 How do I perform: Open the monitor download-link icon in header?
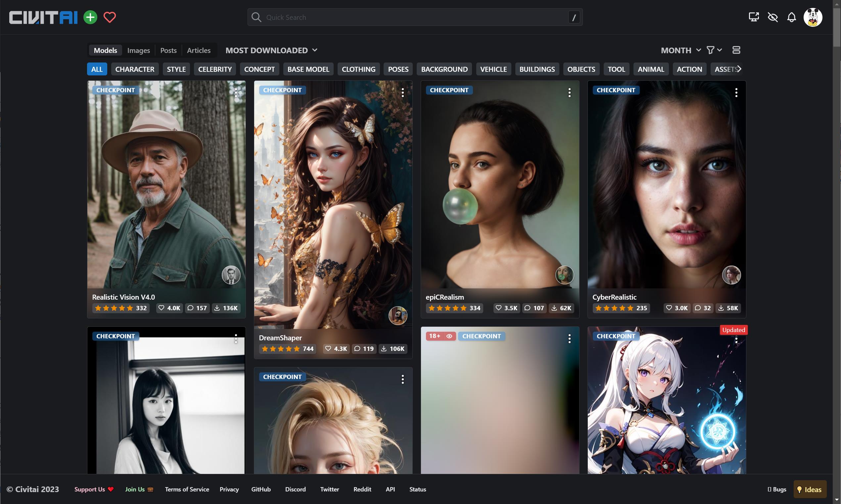754,17
